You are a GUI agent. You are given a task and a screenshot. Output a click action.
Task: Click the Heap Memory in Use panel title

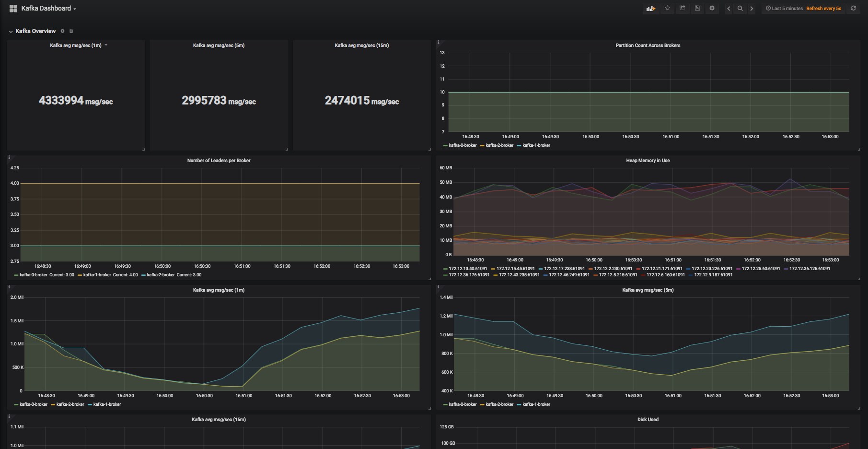(x=648, y=161)
